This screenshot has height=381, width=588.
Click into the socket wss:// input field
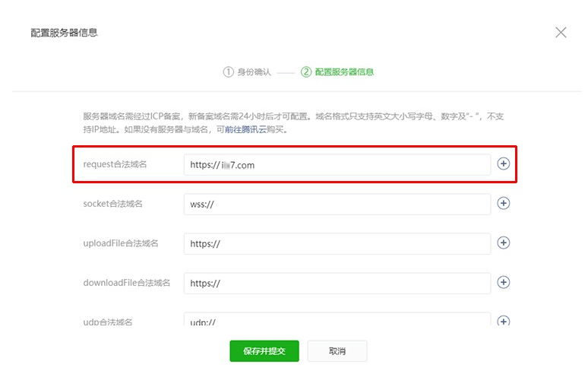[337, 205]
